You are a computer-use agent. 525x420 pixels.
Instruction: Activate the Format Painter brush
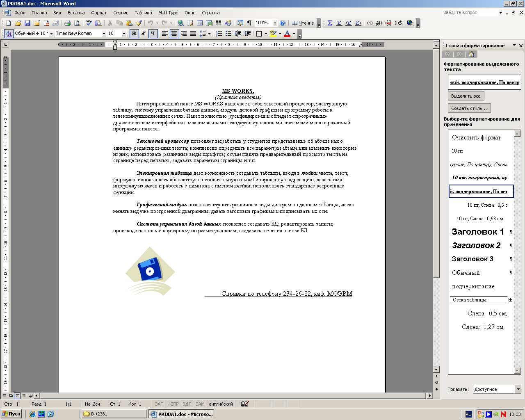coord(139,23)
